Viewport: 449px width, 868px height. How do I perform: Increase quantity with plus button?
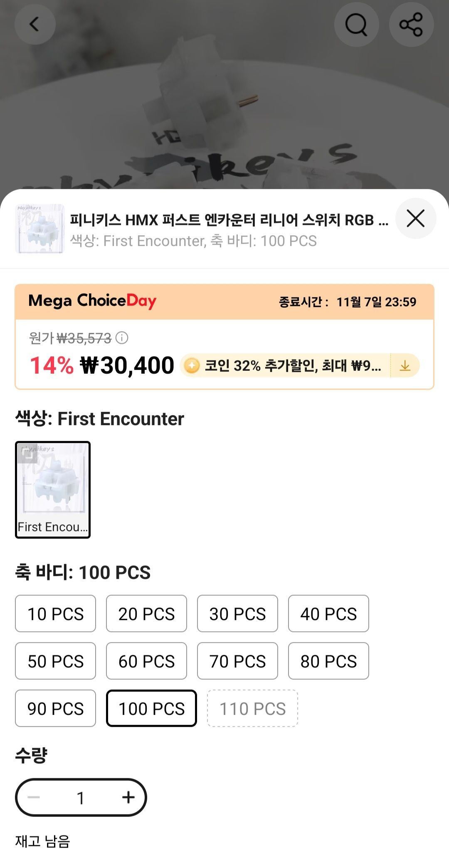click(128, 797)
